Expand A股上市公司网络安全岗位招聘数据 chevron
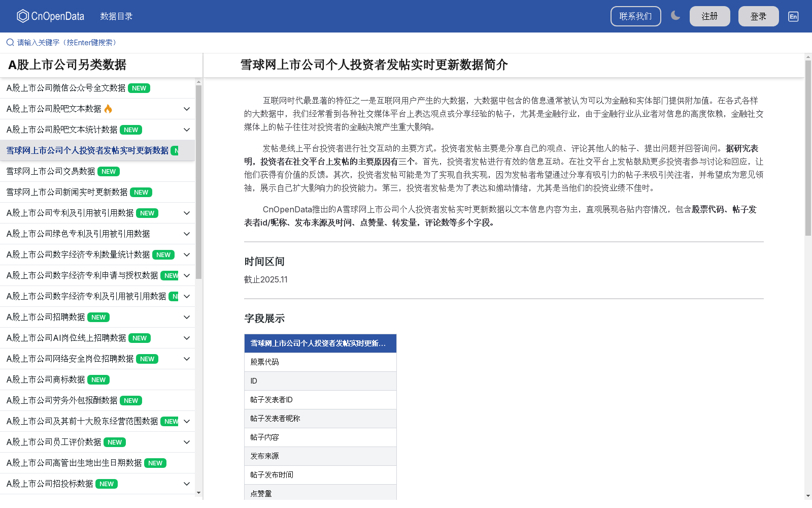The height and width of the screenshot is (508, 812). (187, 359)
